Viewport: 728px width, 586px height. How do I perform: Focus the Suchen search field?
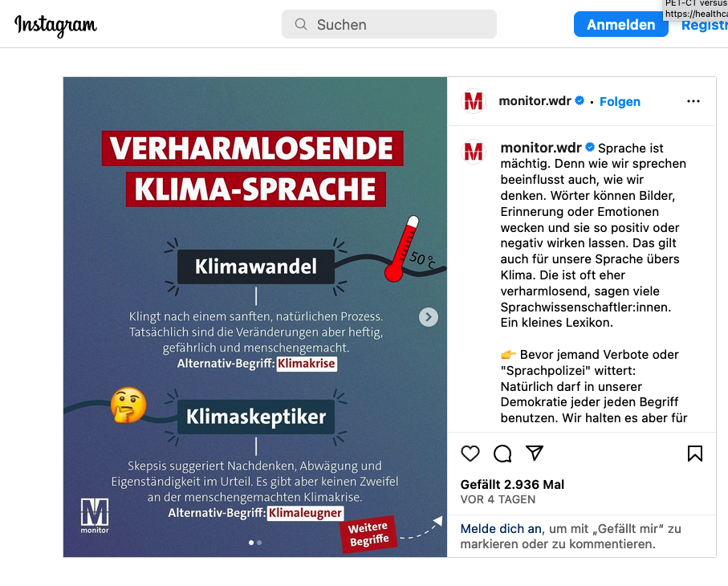click(x=389, y=24)
